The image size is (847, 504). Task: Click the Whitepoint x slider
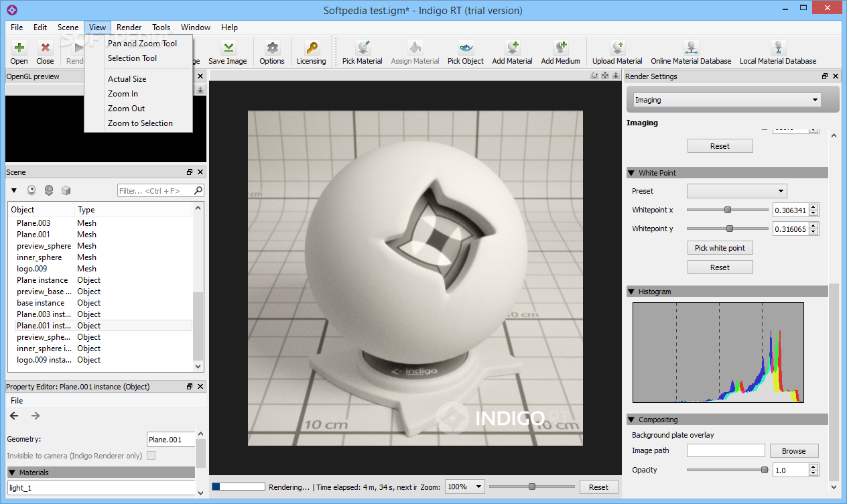click(727, 210)
